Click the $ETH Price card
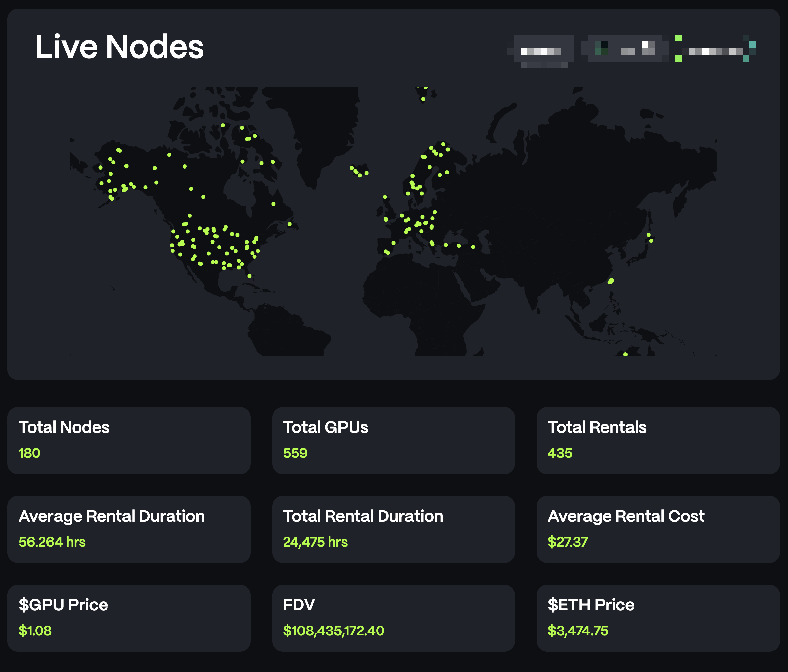788x672 pixels. click(x=657, y=618)
